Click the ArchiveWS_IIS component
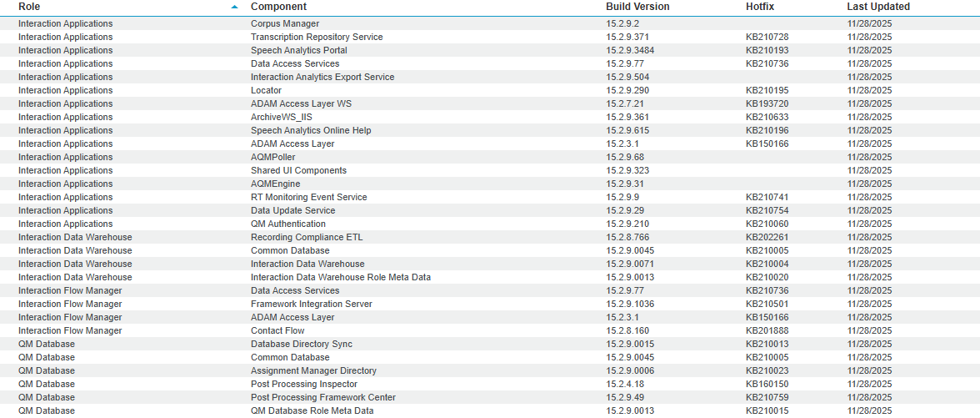 pyautogui.click(x=281, y=117)
